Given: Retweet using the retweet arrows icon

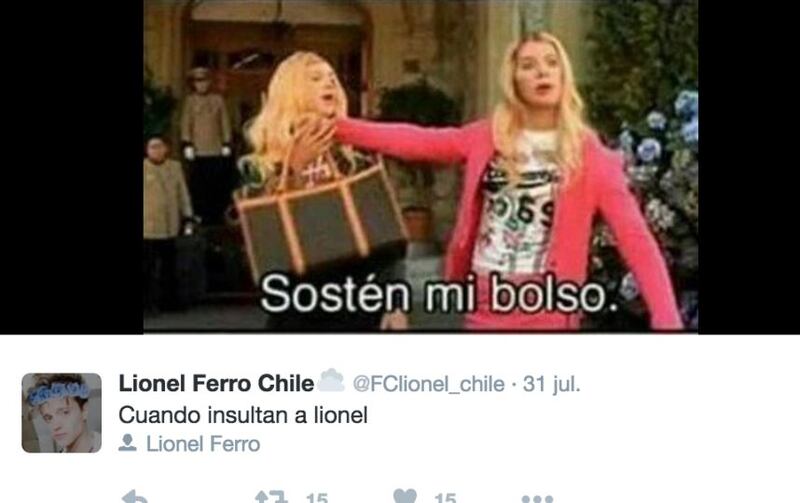Looking at the screenshot, I should 271,497.
